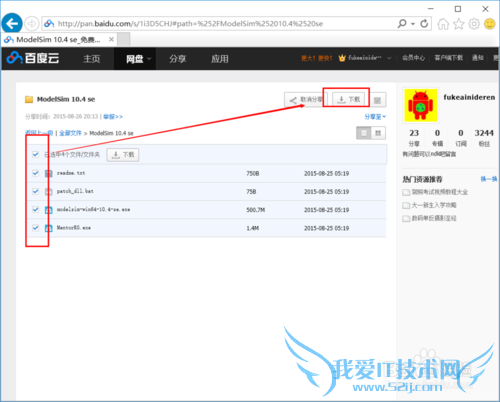Open the 主页 nav item
The width and height of the screenshot is (500, 402).
92,59
